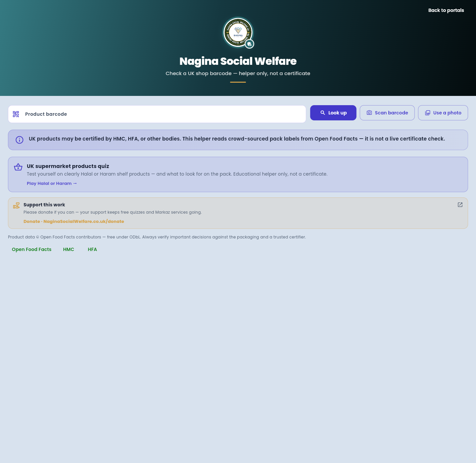Image resolution: width=476 pixels, height=463 pixels.
Task: Click the UK supermarket products quiz title
Action: coord(68,166)
